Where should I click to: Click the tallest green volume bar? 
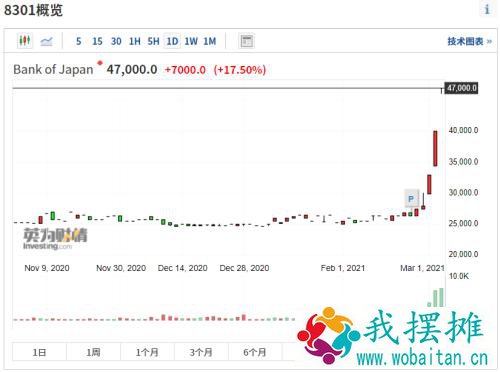(x=441, y=297)
